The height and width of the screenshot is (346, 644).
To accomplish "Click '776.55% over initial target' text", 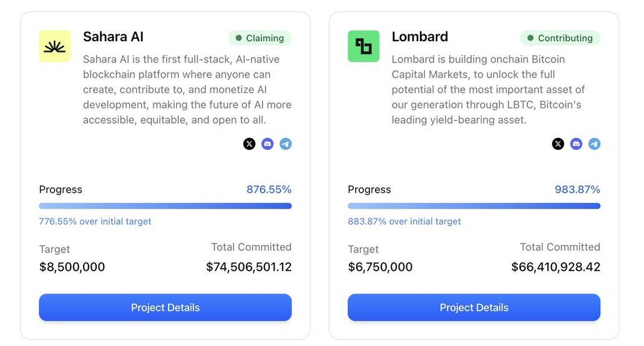I will (x=95, y=222).
